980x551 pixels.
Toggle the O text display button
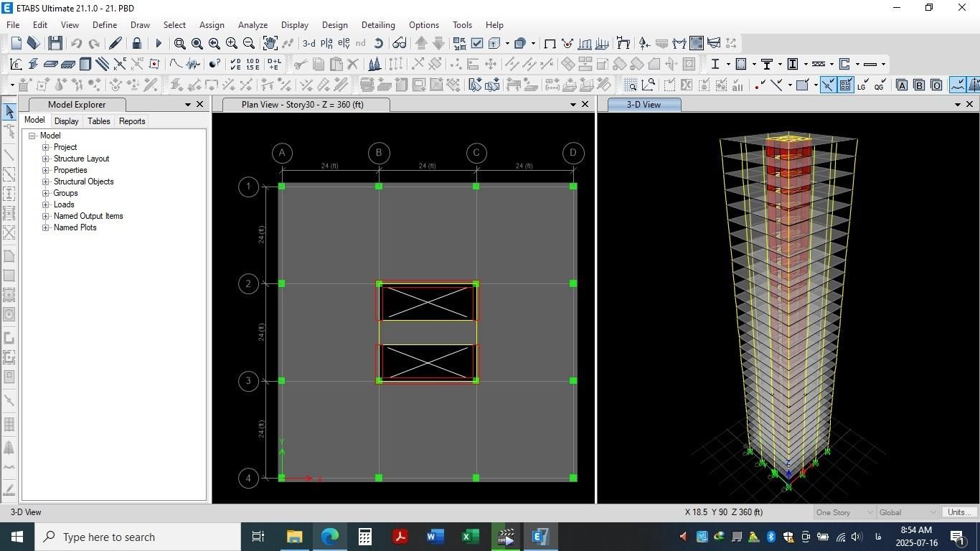coord(936,85)
